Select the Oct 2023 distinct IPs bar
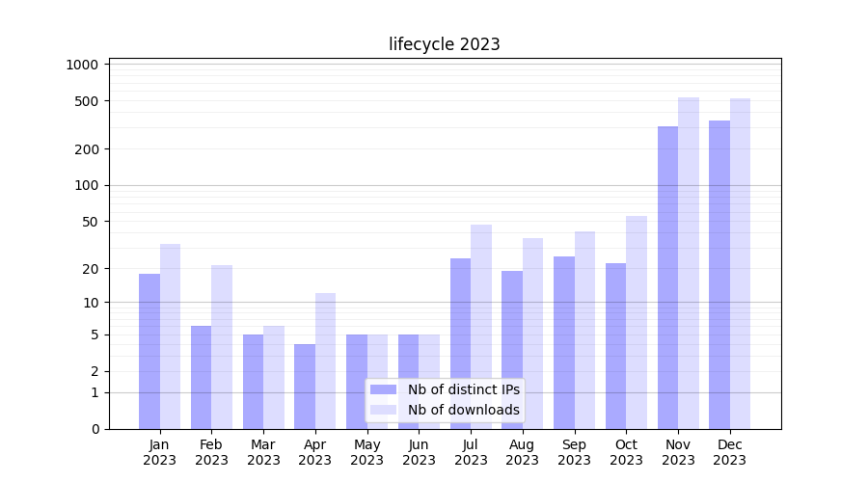This screenshot has width=868, height=482. coord(615,346)
